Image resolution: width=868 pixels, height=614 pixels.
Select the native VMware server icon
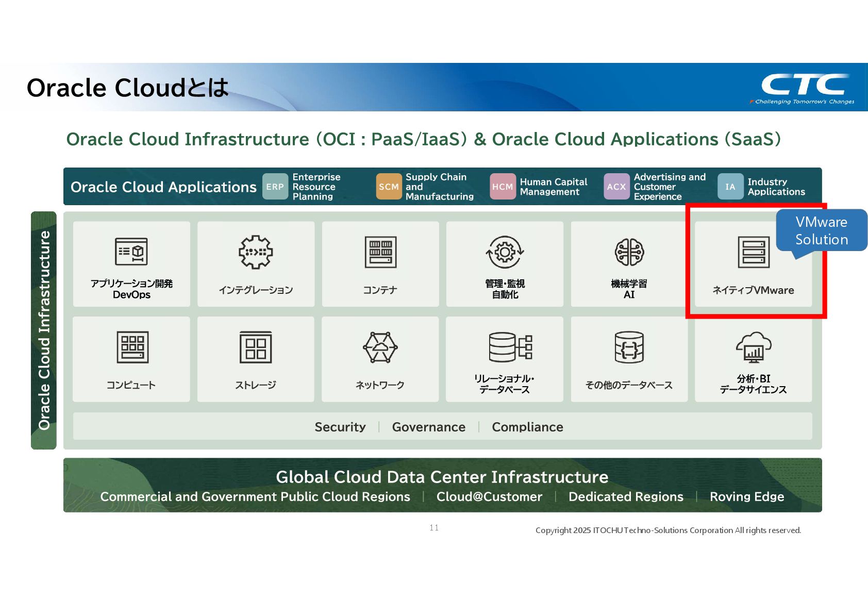[x=754, y=252]
